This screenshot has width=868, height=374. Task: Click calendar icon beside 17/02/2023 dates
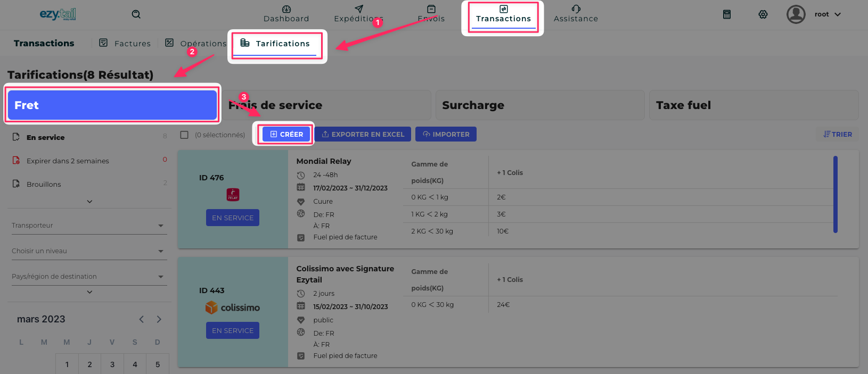(x=301, y=188)
